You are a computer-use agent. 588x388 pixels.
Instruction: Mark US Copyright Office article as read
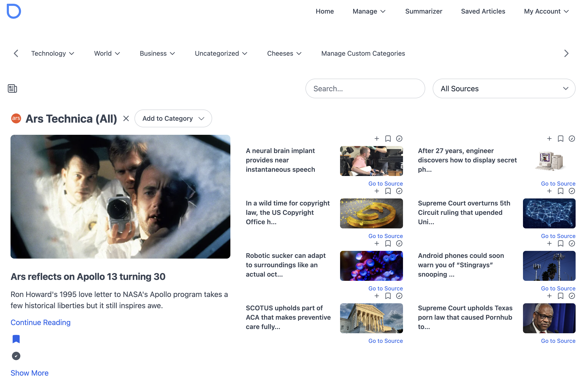coord(399,191)
